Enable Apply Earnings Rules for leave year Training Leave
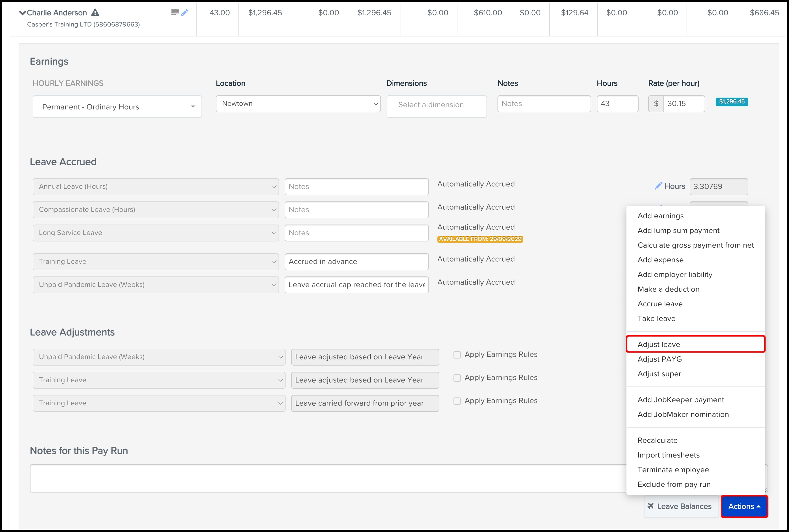The height and width of the screenshot is (532, 789). (457, 378)
